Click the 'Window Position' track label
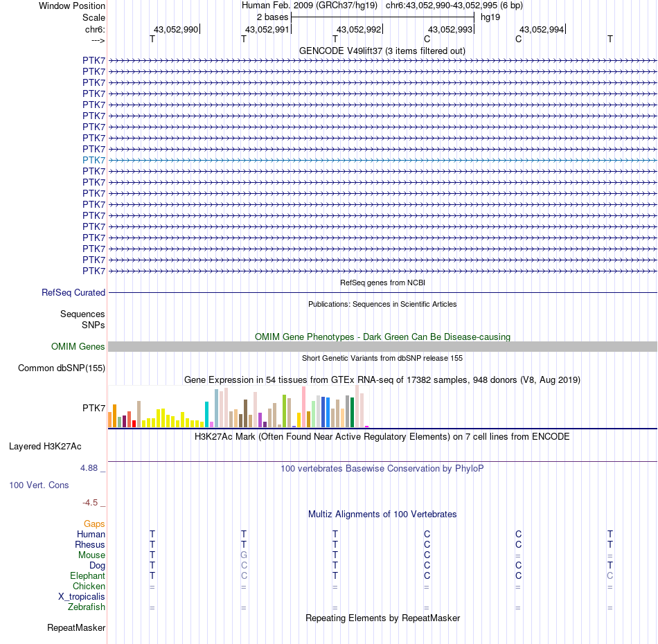 click(x=72, y=6)
